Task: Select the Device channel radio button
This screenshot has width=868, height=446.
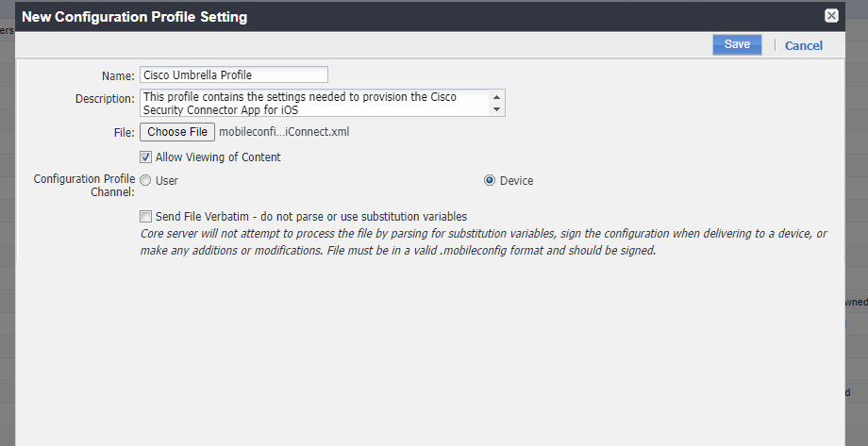Action: [490, 180]
